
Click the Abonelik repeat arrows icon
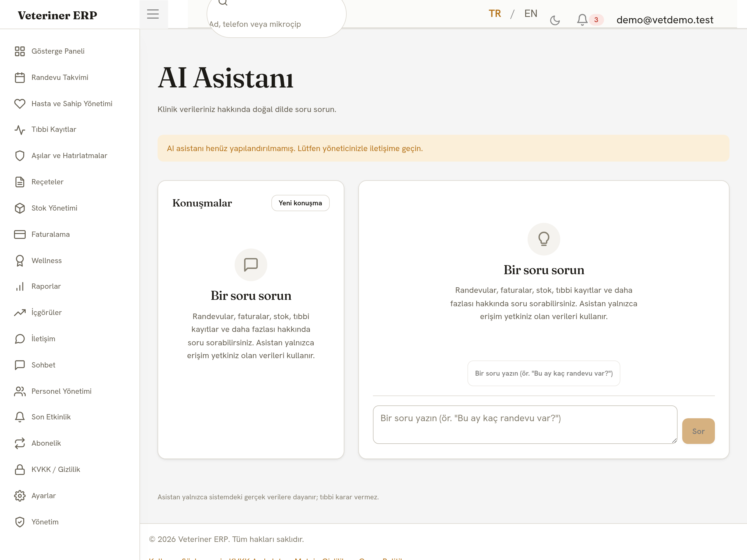[20, 443]
